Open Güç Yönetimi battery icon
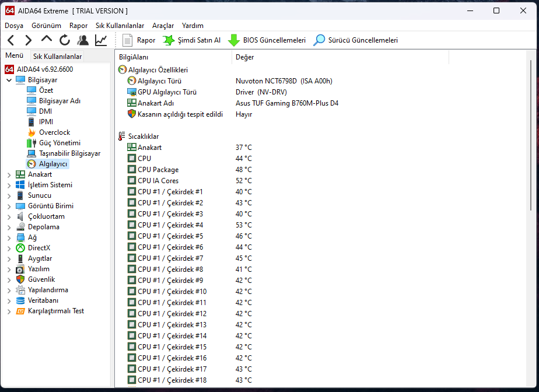Screen dimensions: 539x392 click(32, 143)
